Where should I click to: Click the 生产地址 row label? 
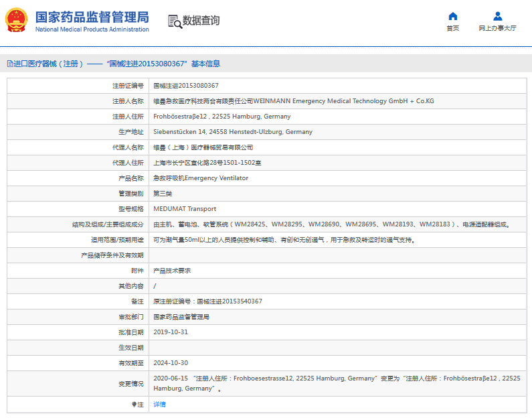[131, 132]
